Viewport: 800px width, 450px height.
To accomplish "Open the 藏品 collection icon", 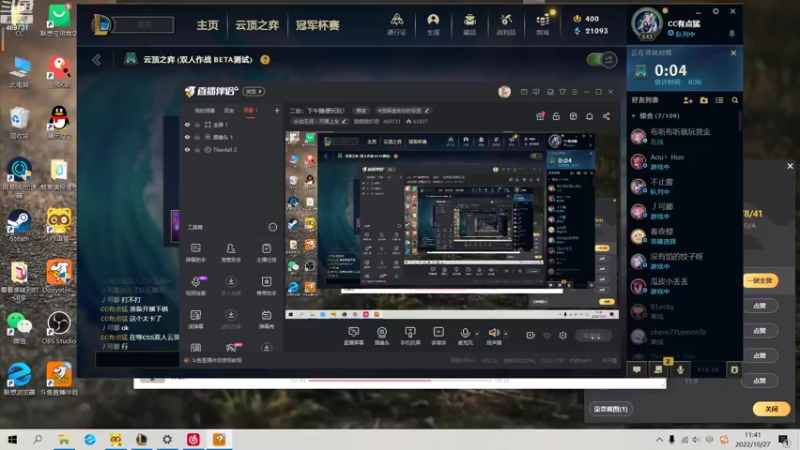I will 469,24.
